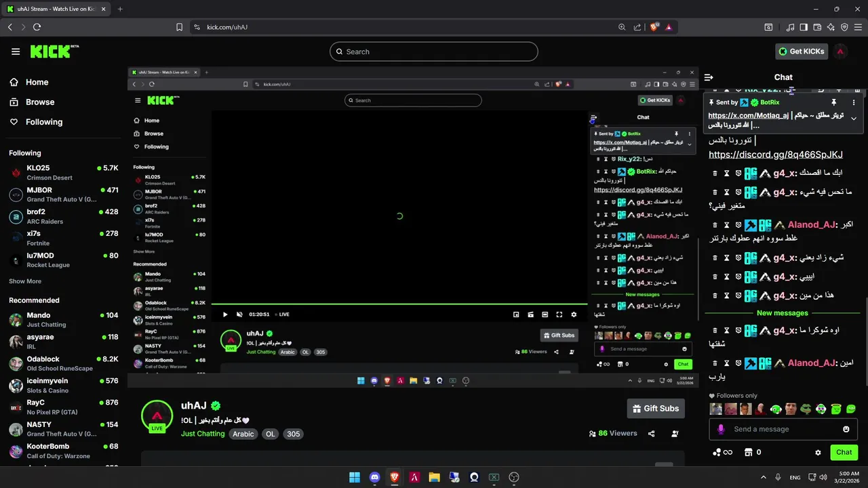Reload the page
The width and height of the screenshot is (868, 488).
click(x=37, y=27)
